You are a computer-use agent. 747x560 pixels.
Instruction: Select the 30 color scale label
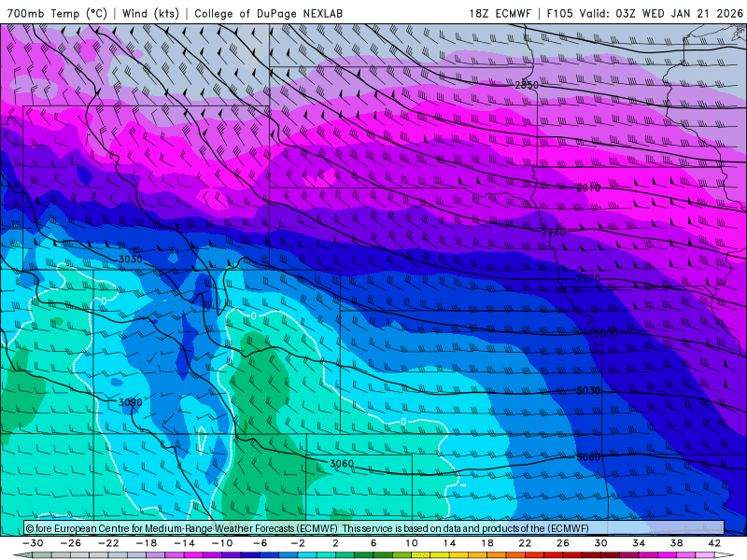pos(600,543)
